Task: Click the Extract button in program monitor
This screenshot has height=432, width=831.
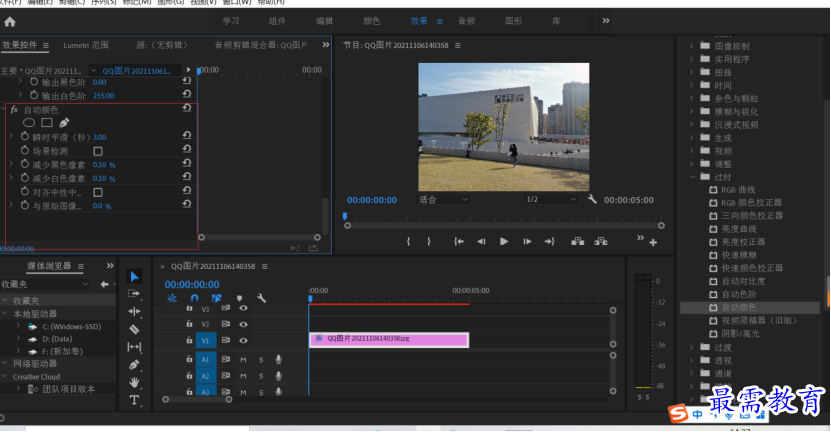Action: pos(601,242)
